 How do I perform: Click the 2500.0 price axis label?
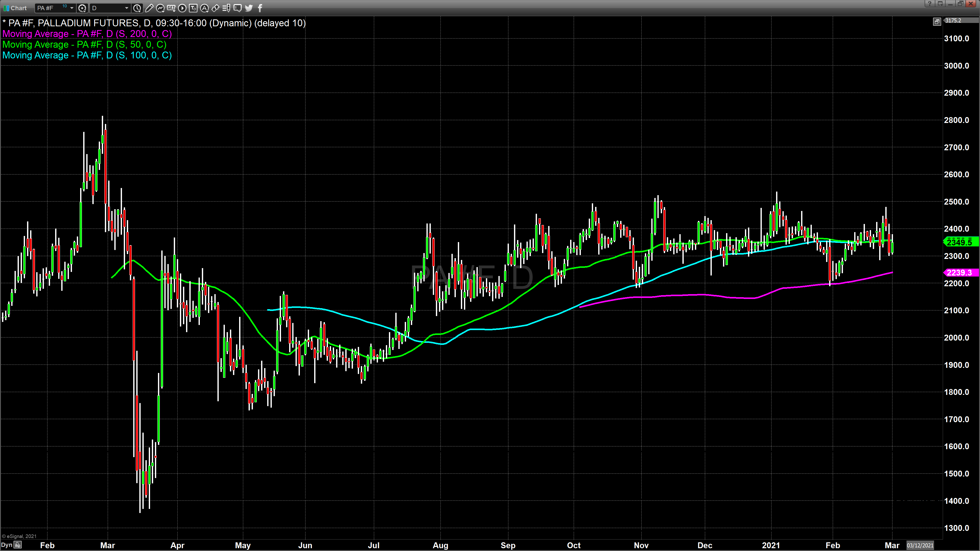coord(957,202)
